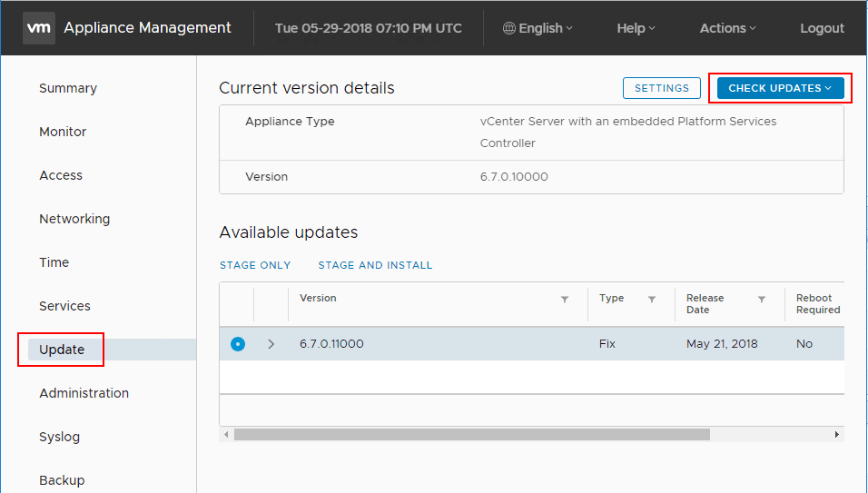This screenshot has height=493, width=868.
Task: Click the Settings button
Action: point(662,88)
